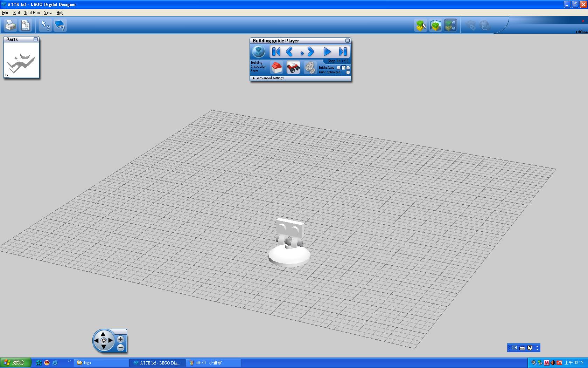The image size is (588, 368).
Task: Open the View menu
Action: click(48, 13)
